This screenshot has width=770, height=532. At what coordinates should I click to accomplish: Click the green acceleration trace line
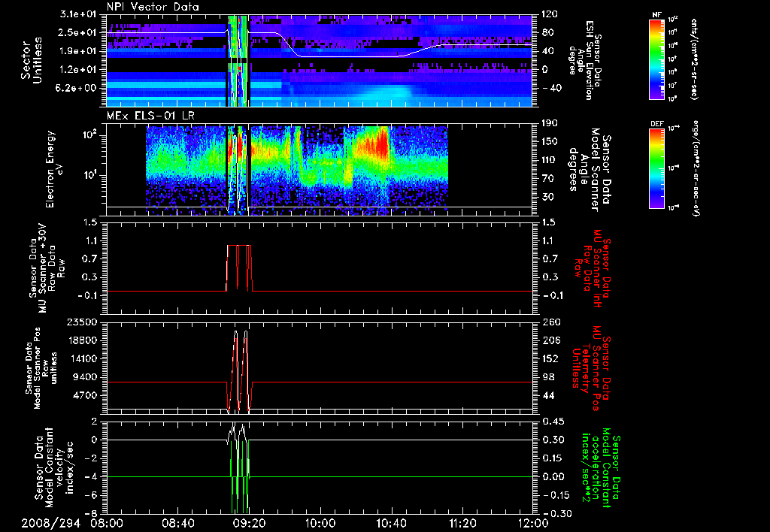[320, 476]
